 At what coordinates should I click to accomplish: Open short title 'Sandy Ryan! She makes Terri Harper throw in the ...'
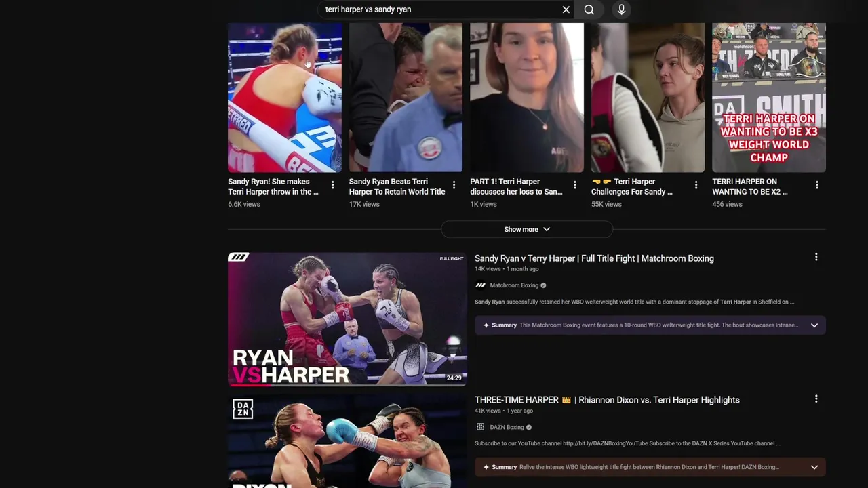click(x=273, y=186)
